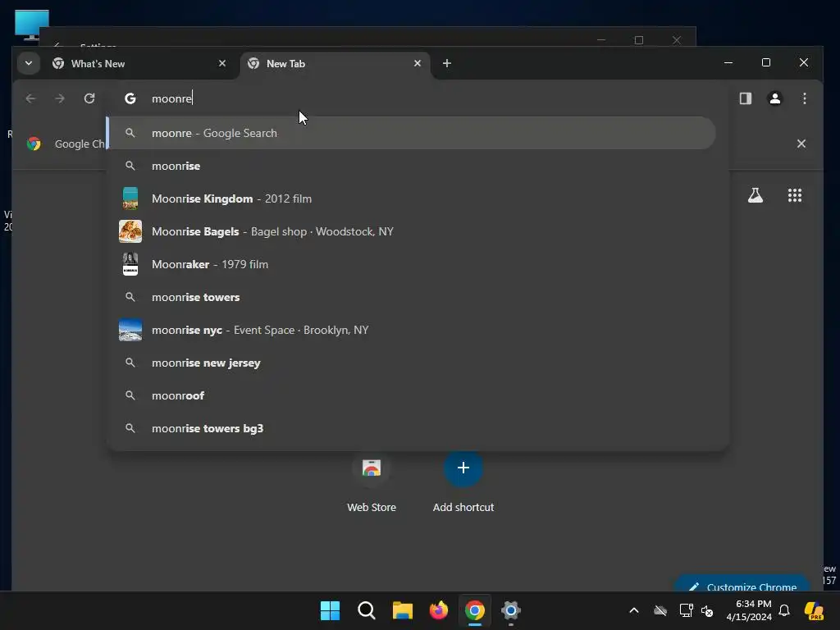This screenshot has width=840, height=630.
Task: Open taskbar Search
Action: coord(367,610)
